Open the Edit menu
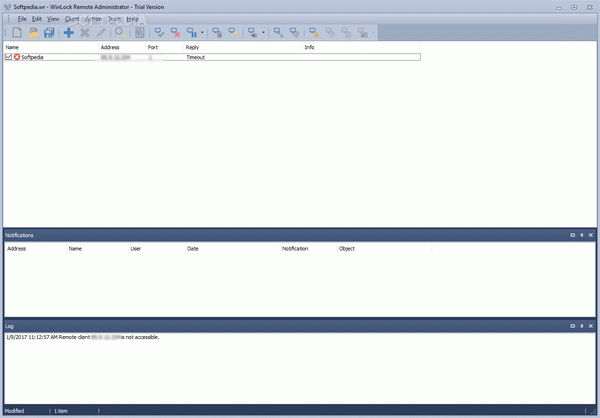600x418 pixels. tap(37, 19)
